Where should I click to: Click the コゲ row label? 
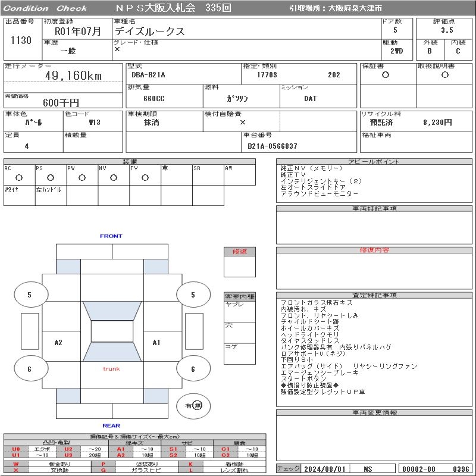[231, 346]
